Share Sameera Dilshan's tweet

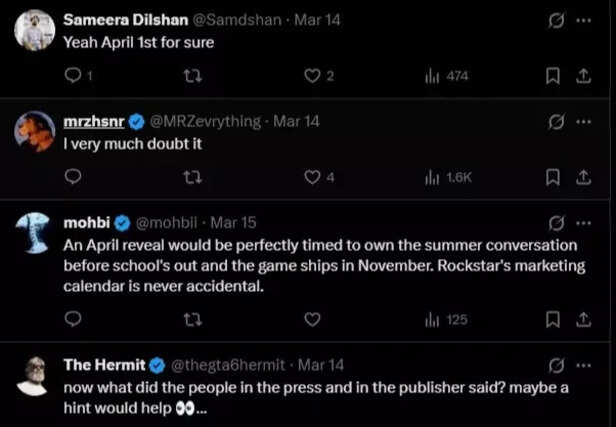(x=582, y=76)
